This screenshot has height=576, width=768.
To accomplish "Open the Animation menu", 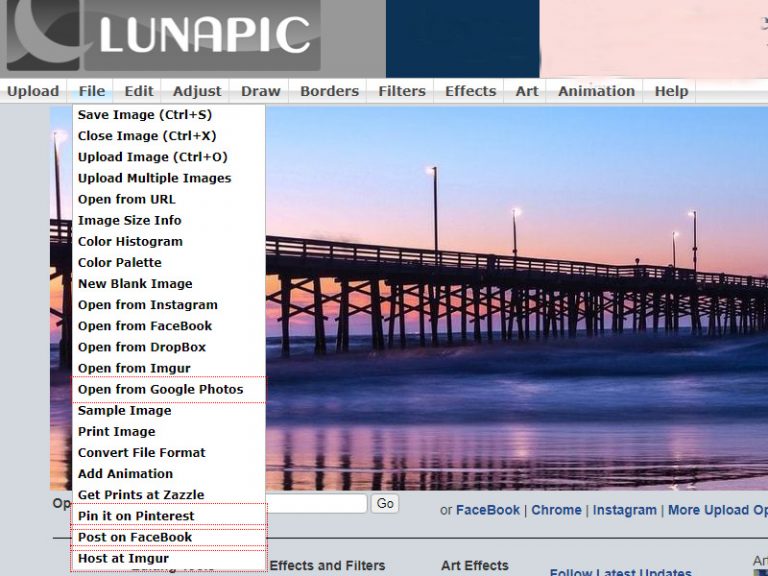I will tap(596, 91).
